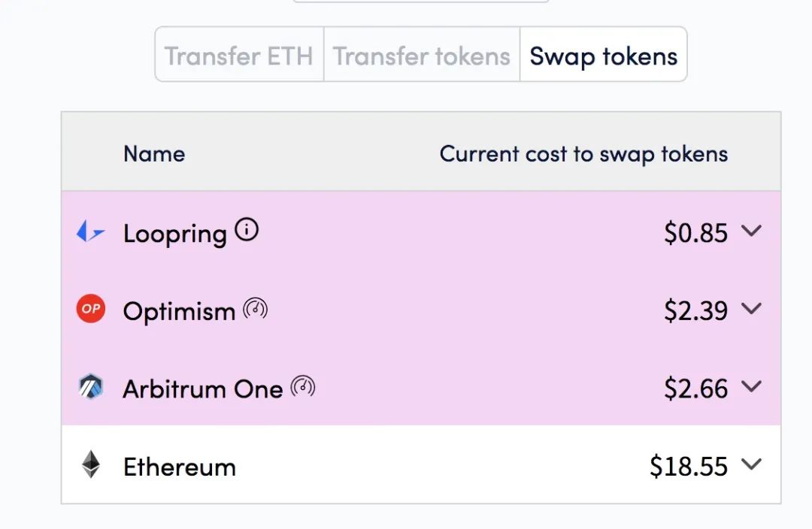This screenshot has height=529, width=812.
Task: Click the Arbitrum One network name
Action: pos(203,389)
